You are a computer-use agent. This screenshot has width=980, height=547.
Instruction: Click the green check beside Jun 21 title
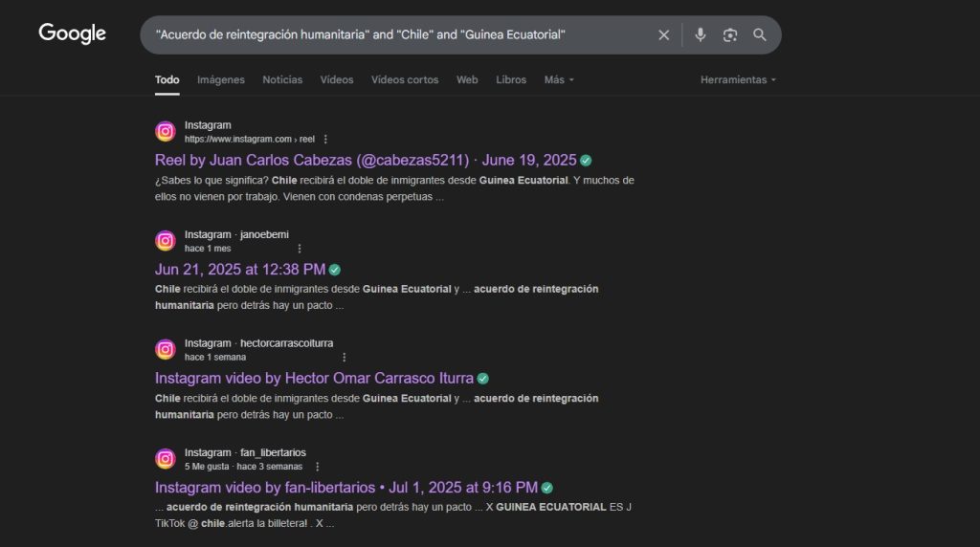[334, 270]
